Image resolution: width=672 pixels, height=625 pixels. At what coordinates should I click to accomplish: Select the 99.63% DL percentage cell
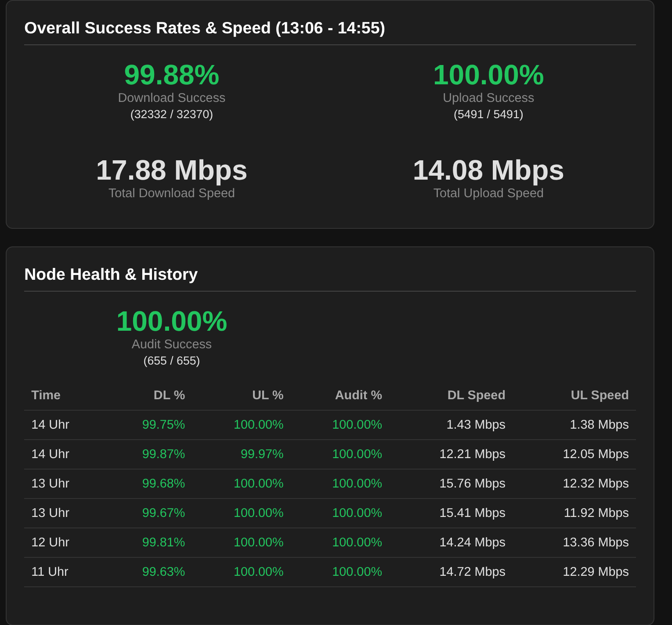pyautogui.click(x=163, y=571)
